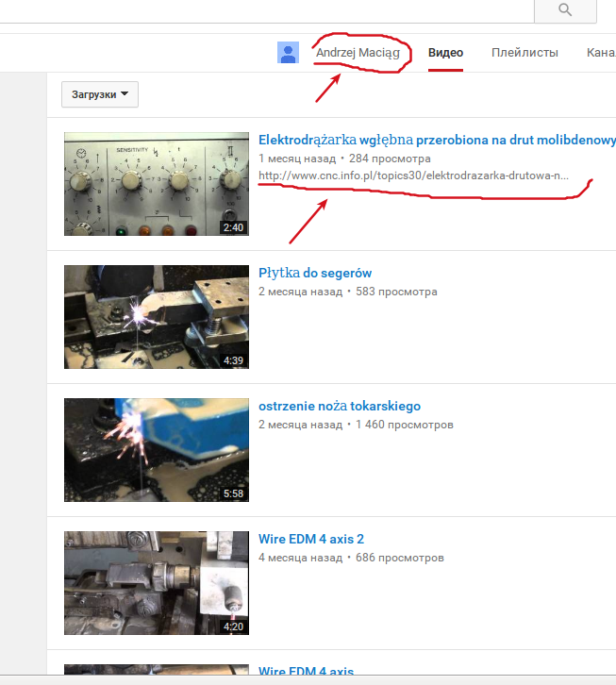Open the Elektrodrążarka wgłębna video title
The image size is (616, 685).
coord(437,140)
